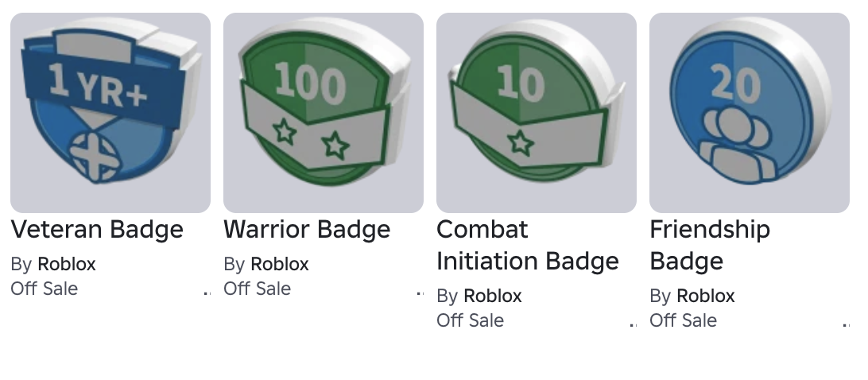868x380 pixels.
Task: Open the Veteran Badge 1 YR+ shield image
Action: pyautogui.click(x=110, y=112)
